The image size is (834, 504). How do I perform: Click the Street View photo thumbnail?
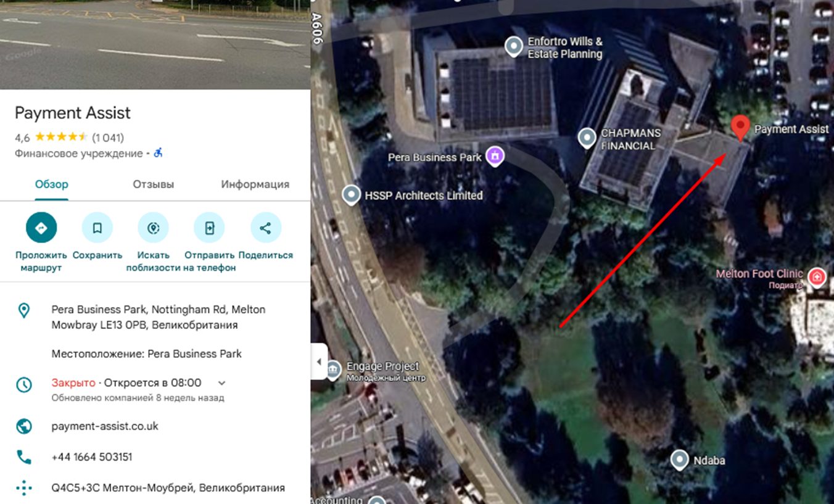pyautogui.click(x=155, y=44)
